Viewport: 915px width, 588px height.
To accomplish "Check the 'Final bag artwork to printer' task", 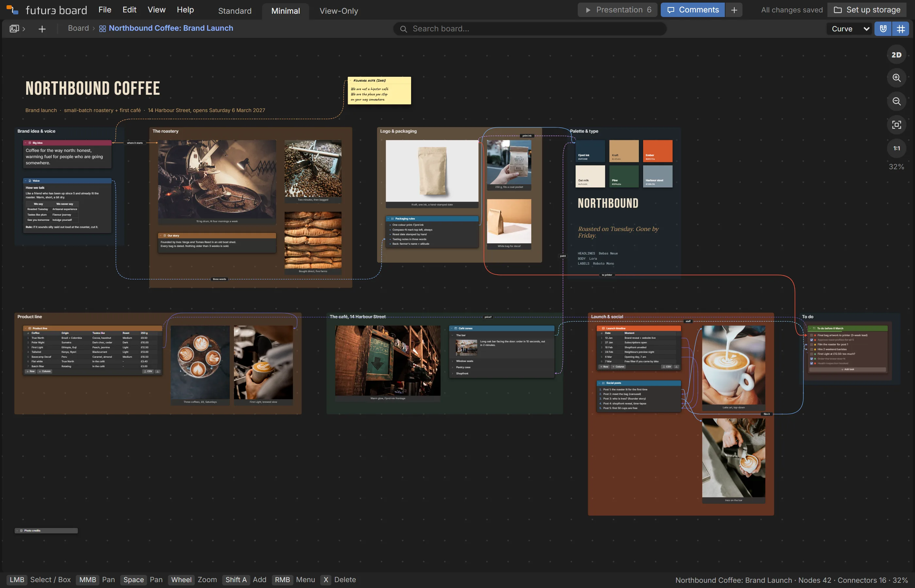I will (x=811, y=335).
